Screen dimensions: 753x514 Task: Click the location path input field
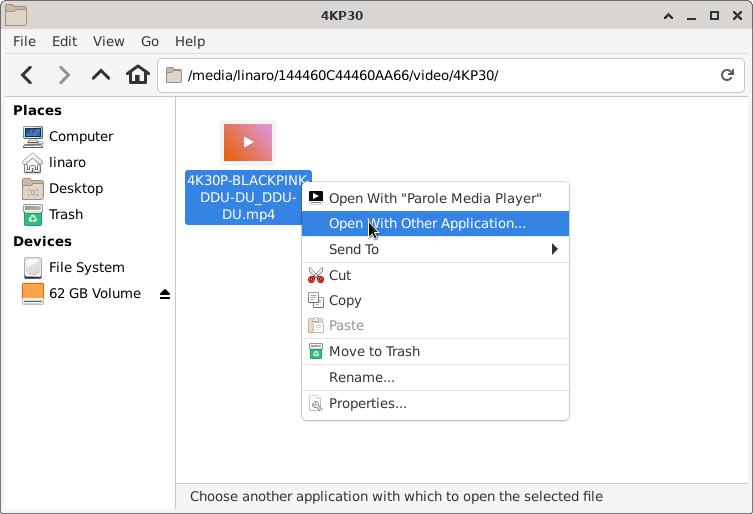450,75
